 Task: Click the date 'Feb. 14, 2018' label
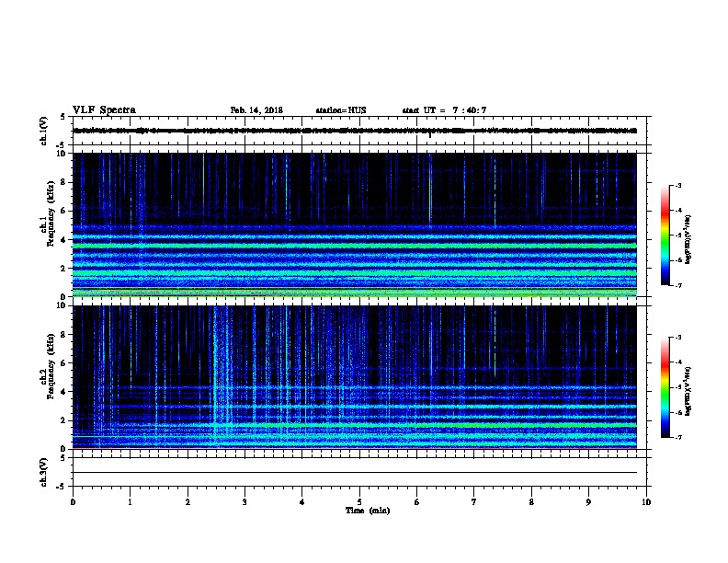pos(256,110)
